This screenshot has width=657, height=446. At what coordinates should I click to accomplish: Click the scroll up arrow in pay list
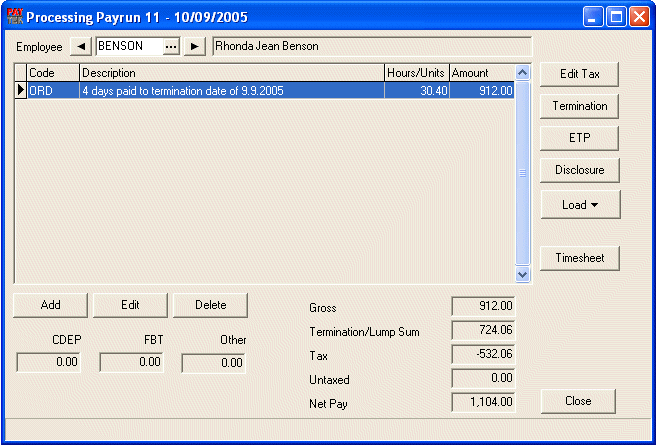tap(522, 73)
